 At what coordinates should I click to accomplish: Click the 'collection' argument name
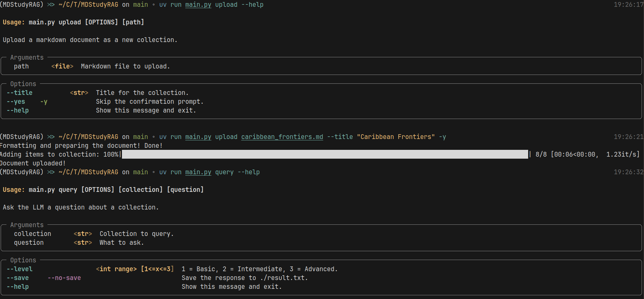pos(33,234)
